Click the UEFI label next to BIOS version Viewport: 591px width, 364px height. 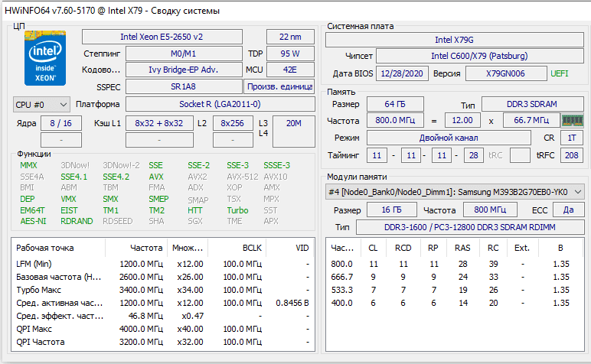point(560,73)
